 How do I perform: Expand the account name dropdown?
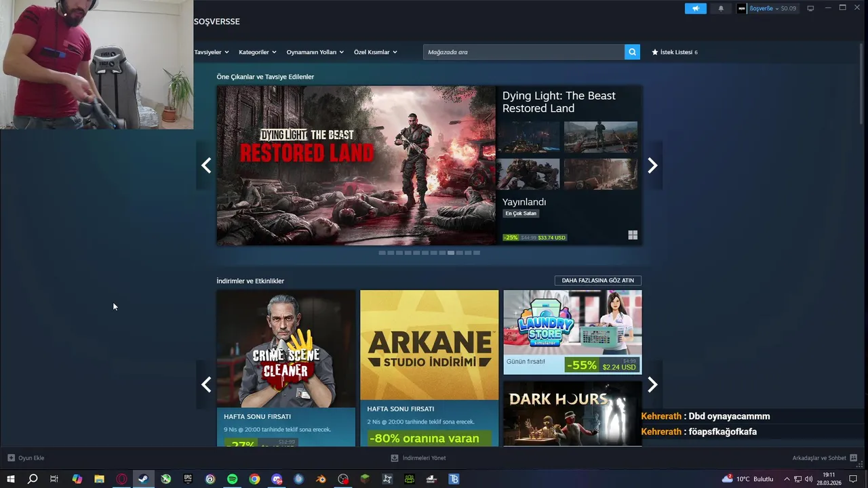point(767,8)
